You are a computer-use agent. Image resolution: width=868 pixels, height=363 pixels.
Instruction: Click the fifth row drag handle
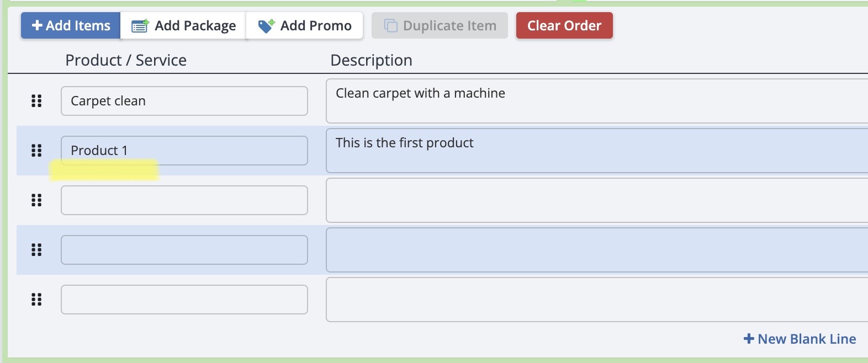click(36, 300)
